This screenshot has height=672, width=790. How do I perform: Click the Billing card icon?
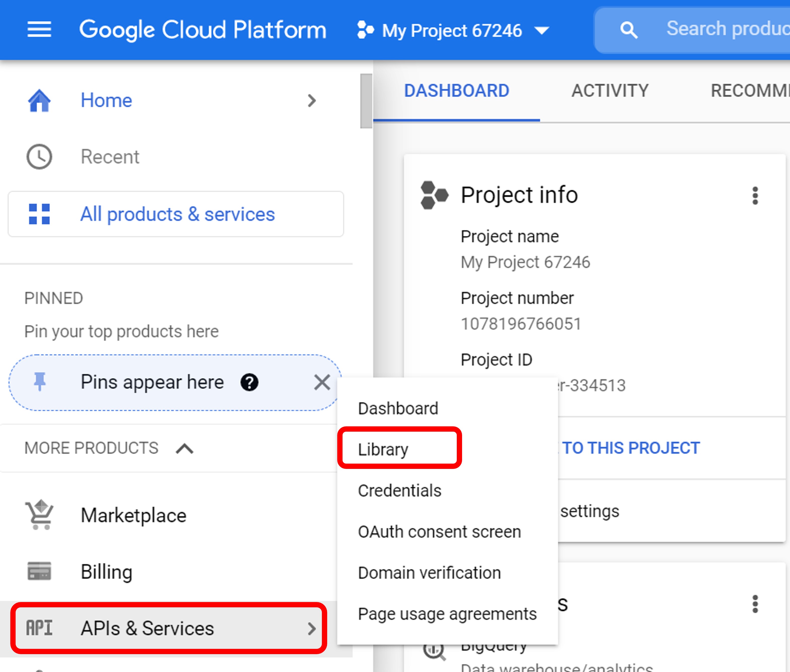[39, 571]
